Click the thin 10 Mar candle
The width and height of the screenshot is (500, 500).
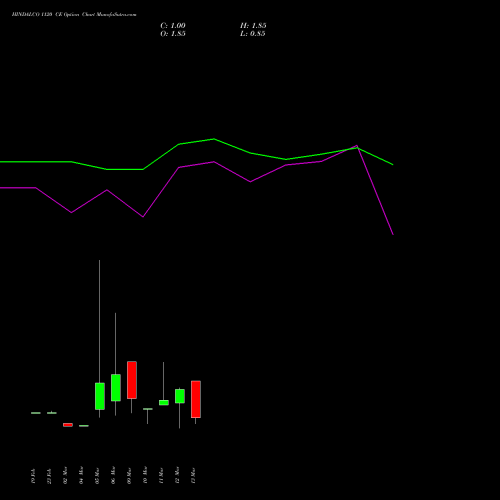pos(148,409)
